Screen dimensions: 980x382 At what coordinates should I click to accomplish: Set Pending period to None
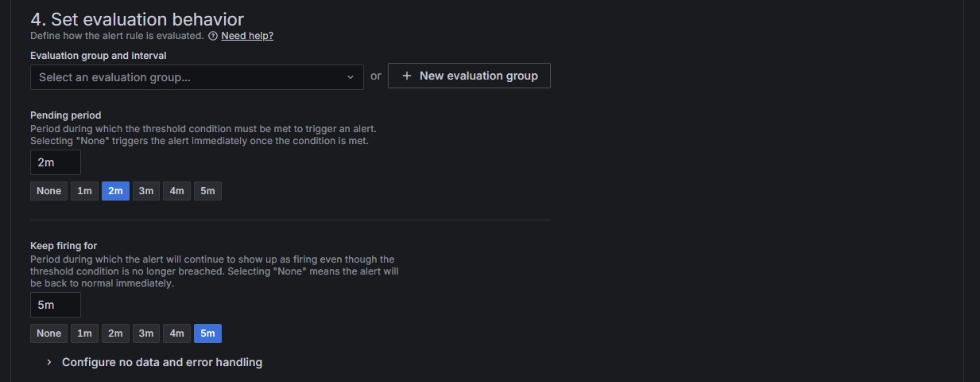48,191
